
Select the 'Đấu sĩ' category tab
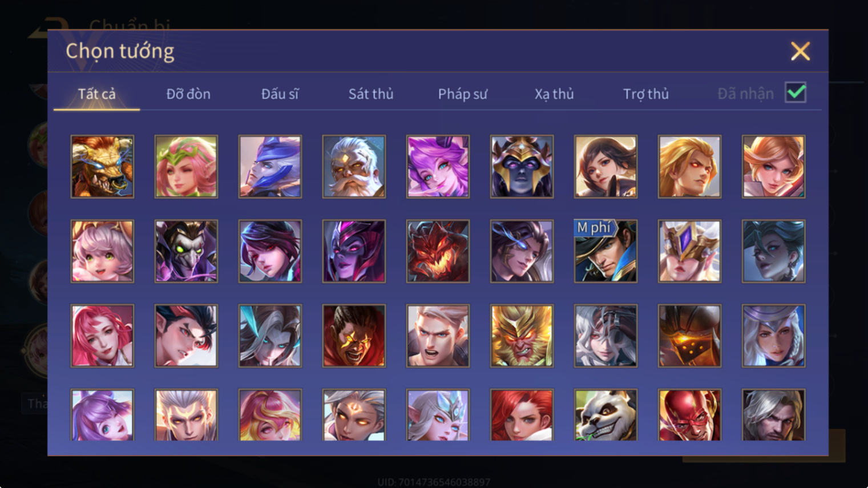pyautogui.click(x=280, y=94)
